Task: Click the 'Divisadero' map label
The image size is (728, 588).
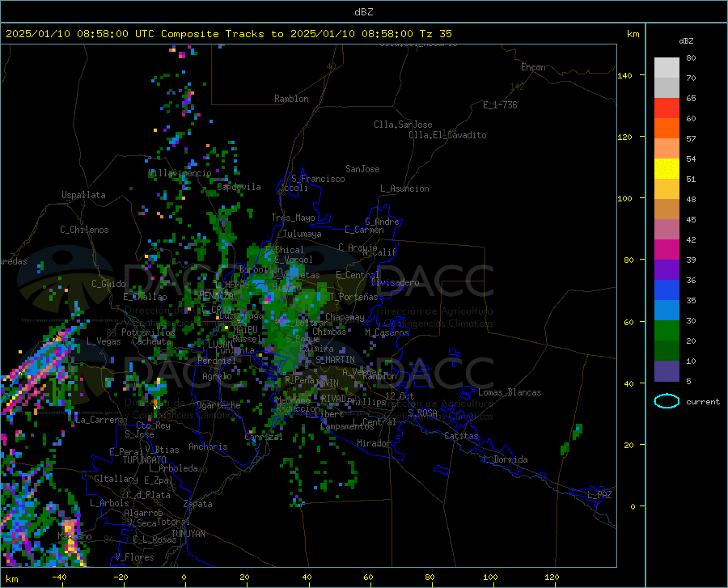Action: [395, 282]
